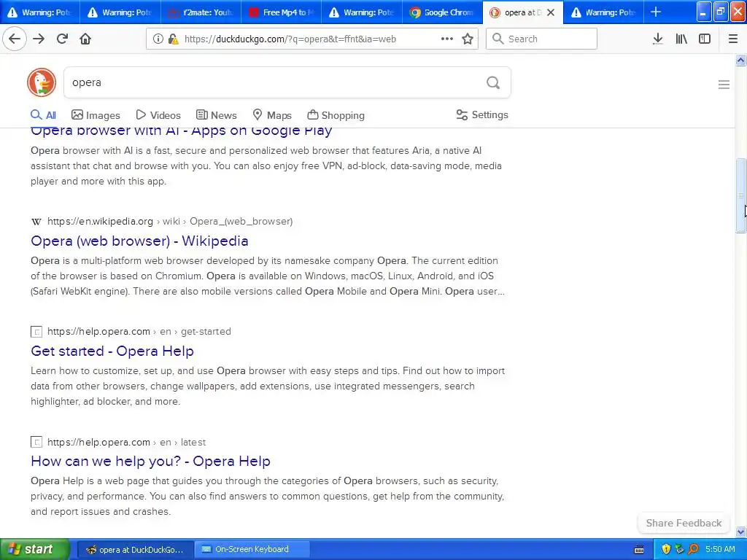Click the yellow security shield tray icon

pyautogui.click(x=666, y=549)
